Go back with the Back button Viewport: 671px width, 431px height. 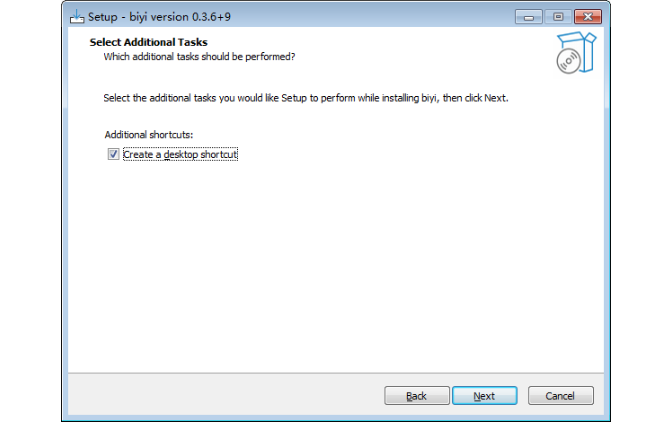click(x=416, y=396)
